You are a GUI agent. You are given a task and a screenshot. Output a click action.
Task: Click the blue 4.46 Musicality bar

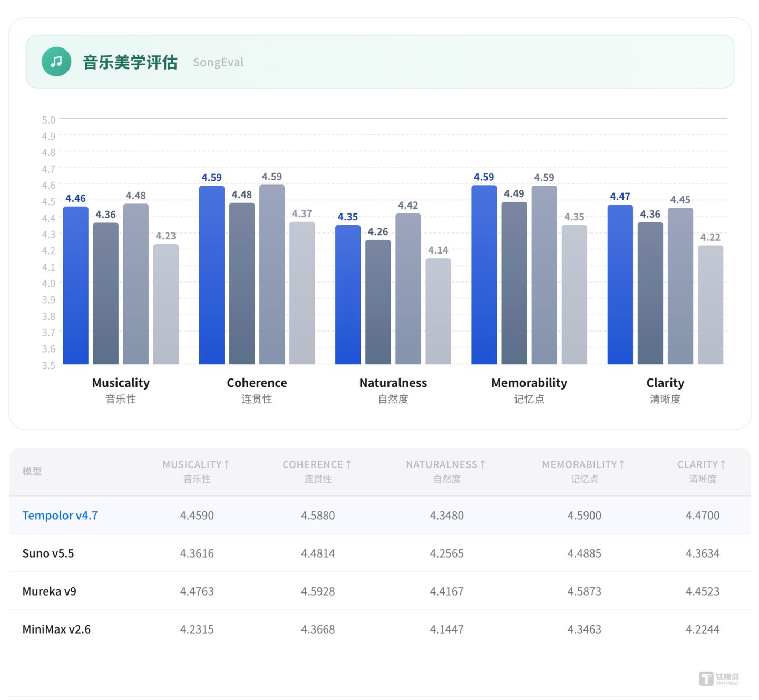(x=76, y=285)
